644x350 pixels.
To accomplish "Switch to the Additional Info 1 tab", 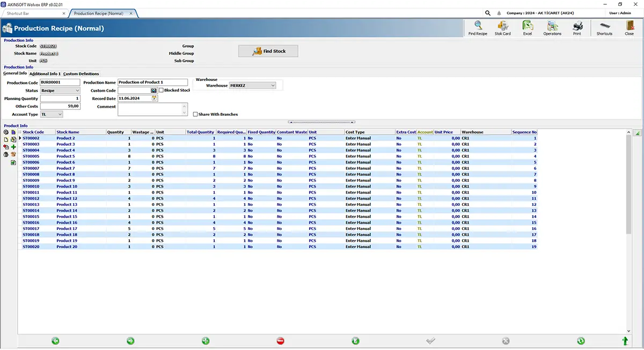I will (45, 73).
